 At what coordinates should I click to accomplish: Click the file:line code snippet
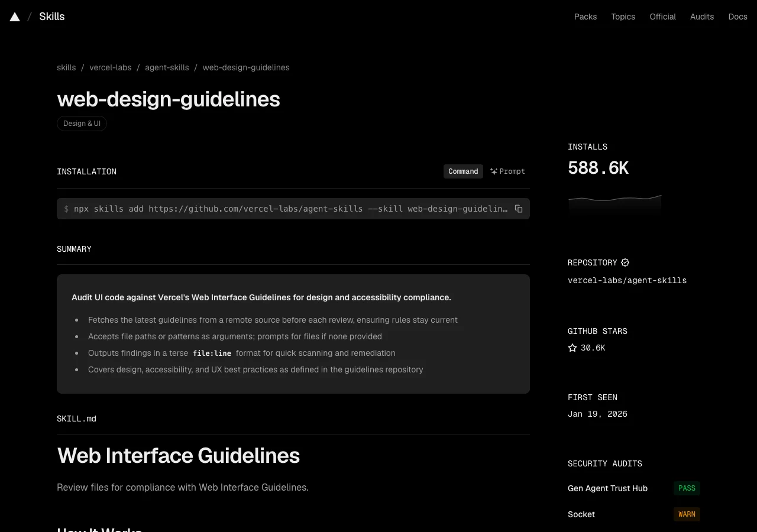click(x=212, y=353)
